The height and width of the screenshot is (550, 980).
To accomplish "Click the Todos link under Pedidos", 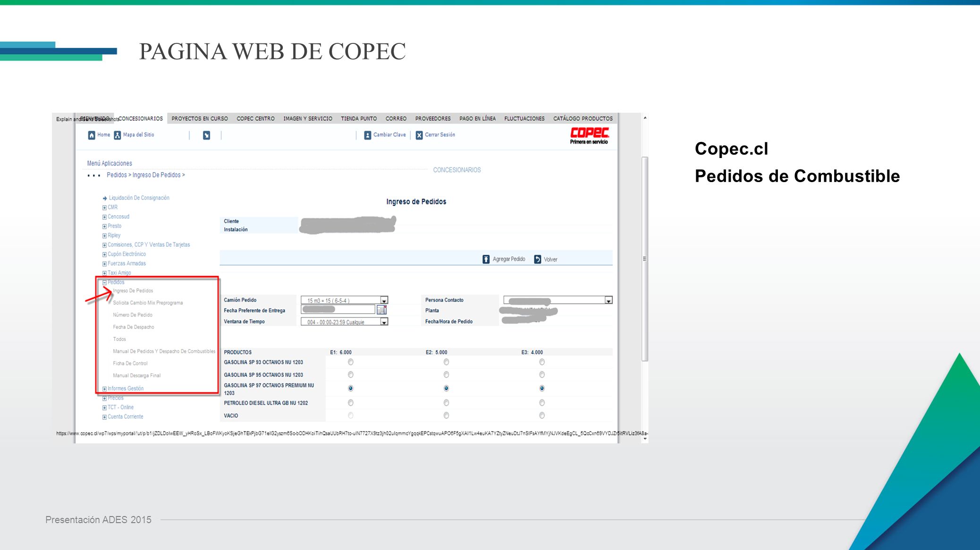I will (x=119, y=340).
